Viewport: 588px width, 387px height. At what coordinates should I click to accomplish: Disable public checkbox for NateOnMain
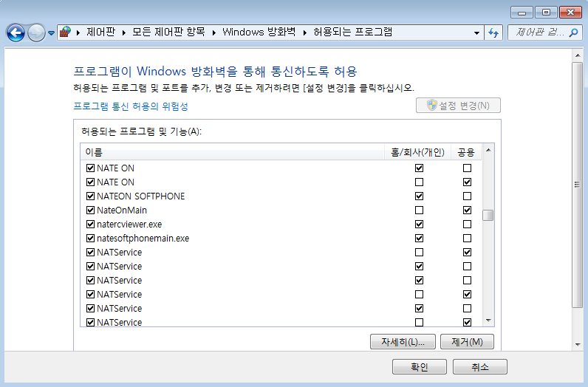tap(468, 210)
